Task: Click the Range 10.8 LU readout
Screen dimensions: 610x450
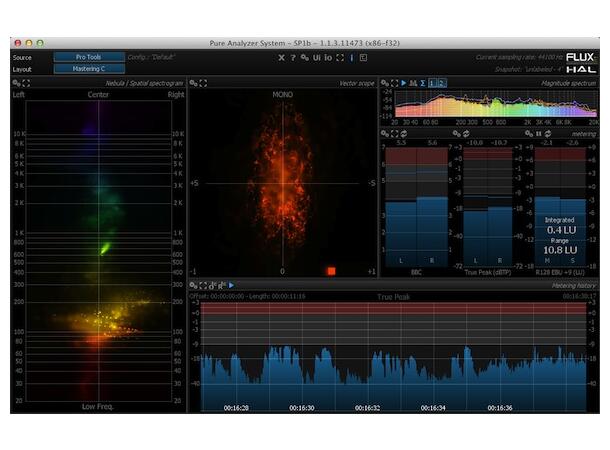Action: (x=560, y=247)
